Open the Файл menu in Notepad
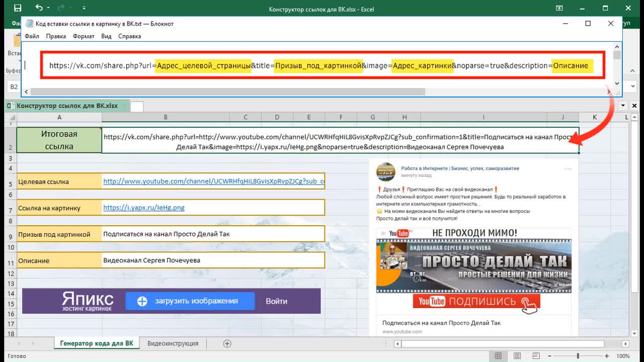 (32, 36)
